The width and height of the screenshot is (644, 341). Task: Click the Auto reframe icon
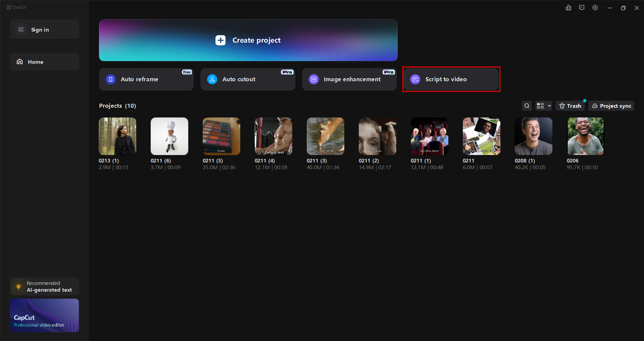[x=111, y=80]
